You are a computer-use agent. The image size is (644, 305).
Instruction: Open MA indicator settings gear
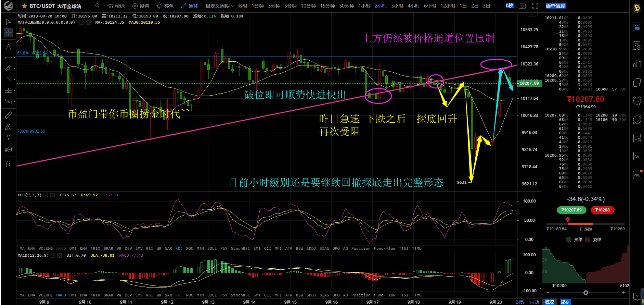point(82,22)
